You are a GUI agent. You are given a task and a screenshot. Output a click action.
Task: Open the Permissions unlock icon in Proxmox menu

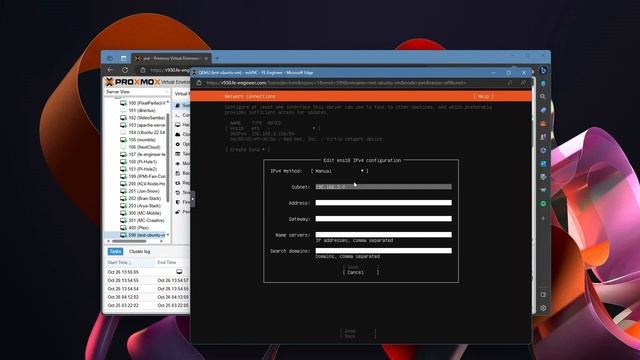(178, 212)
